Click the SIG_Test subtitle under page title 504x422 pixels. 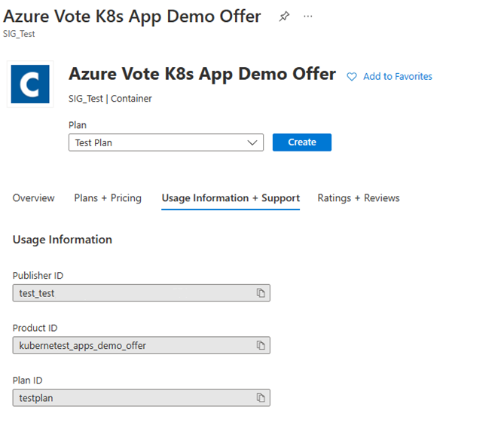(x=19, y=34)
